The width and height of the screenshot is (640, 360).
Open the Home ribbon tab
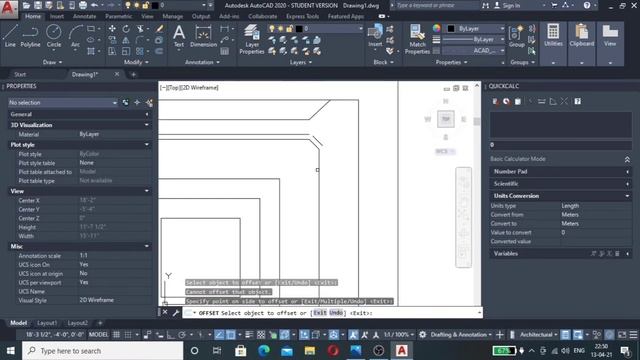33,16
